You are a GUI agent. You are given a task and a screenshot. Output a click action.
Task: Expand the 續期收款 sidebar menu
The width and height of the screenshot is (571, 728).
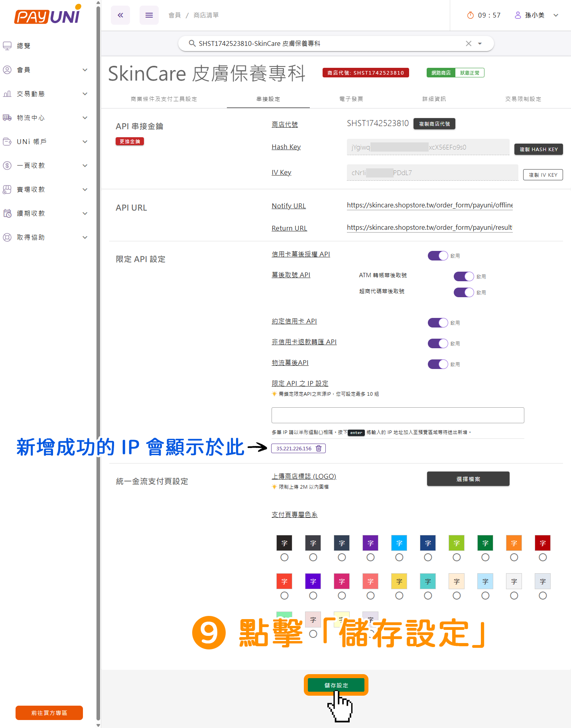point(85,213)
